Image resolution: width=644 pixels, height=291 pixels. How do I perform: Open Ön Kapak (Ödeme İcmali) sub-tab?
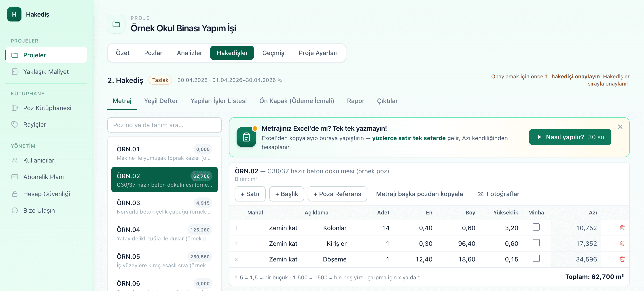coord(297,101)
